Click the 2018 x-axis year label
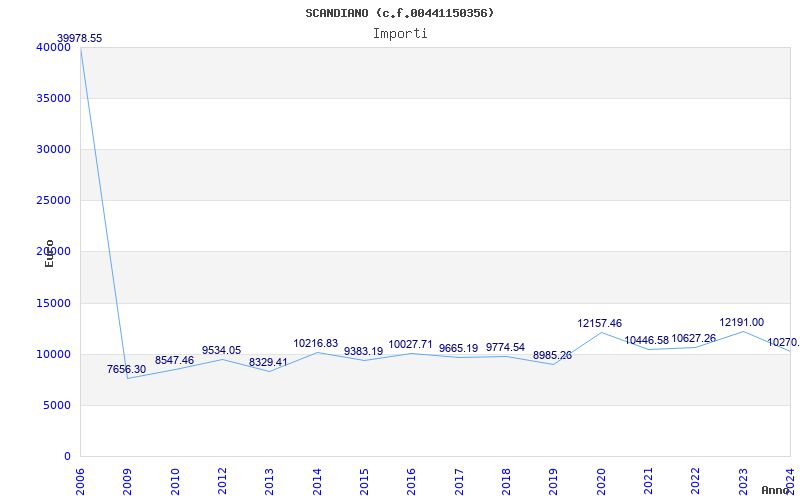800x500 pixels. coord(506,481)
